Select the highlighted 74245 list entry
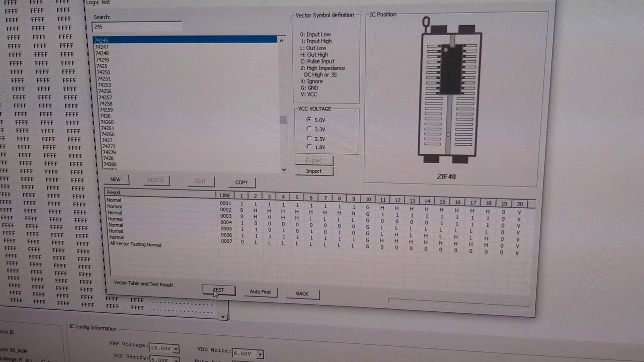This screenshot has height=362, width=644. tap(185, 40)
